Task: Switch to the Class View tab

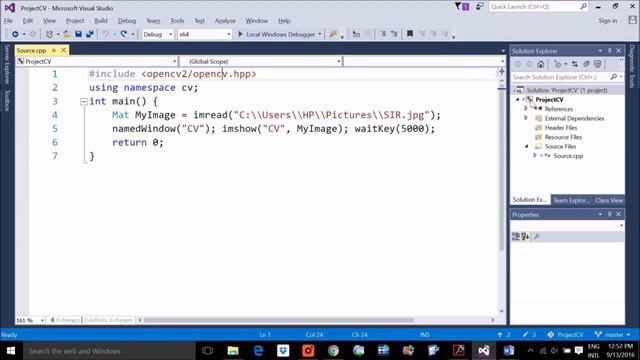Action: coord(609,200)
